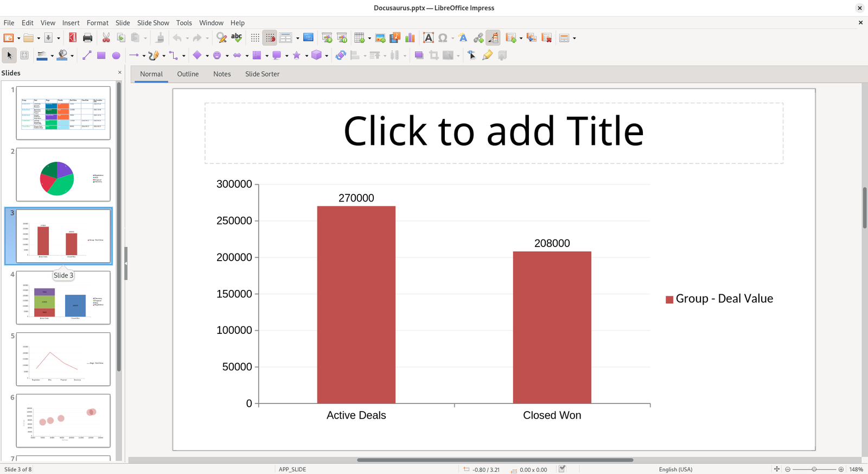Viewport: 868px width, 474px height.
Task: Click the Select arrow tool
Action: click(x=9, y=55)
